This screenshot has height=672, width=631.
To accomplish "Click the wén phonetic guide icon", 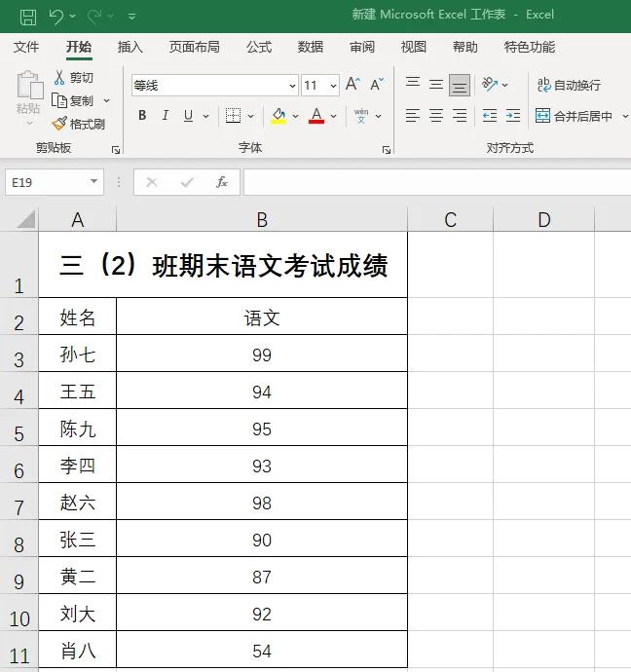I will coord(361,116).
